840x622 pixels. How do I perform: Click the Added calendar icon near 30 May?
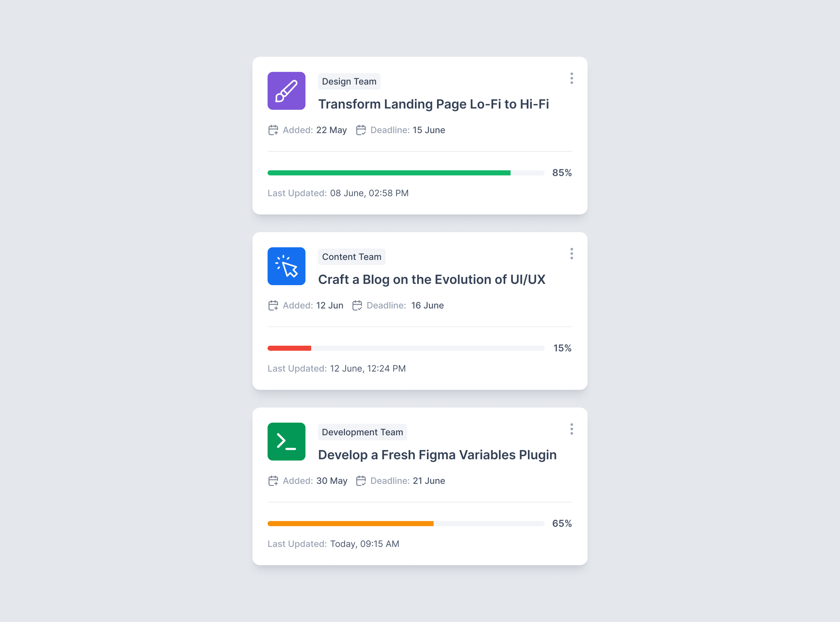pos(273,481)
